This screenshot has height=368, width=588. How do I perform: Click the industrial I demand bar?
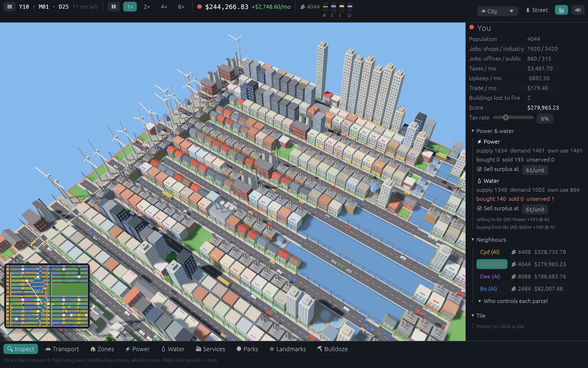(341, 7)
